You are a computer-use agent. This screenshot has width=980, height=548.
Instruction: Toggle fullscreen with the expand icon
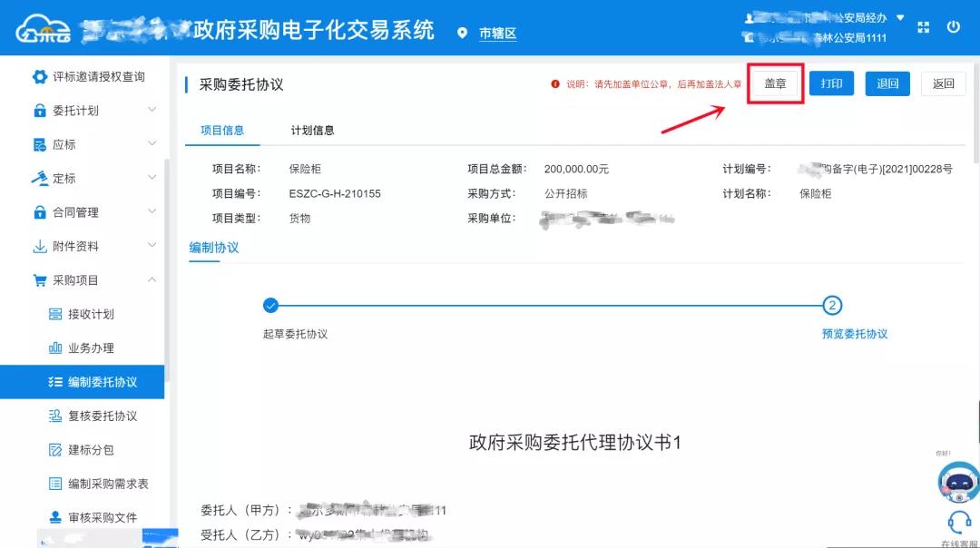(922, 27)
